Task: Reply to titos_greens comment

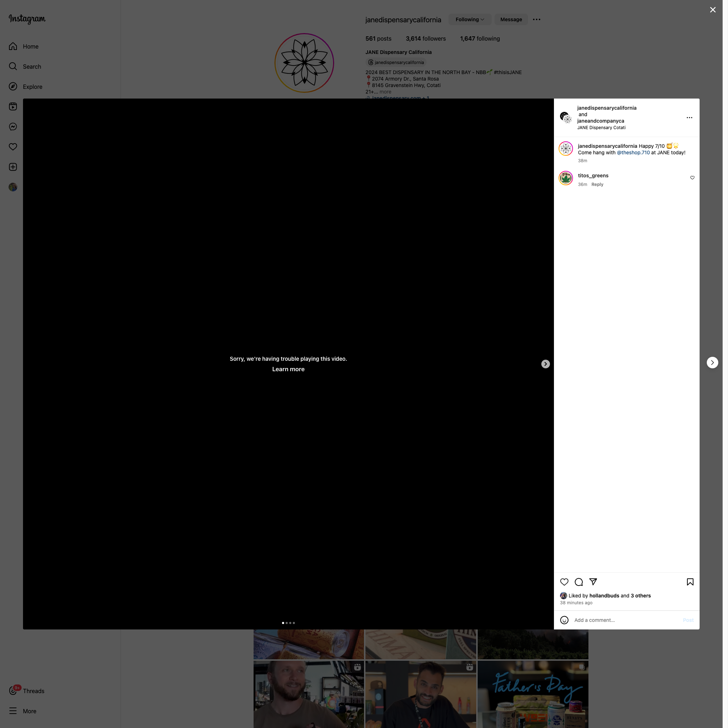Action: (x=597, y=185)
